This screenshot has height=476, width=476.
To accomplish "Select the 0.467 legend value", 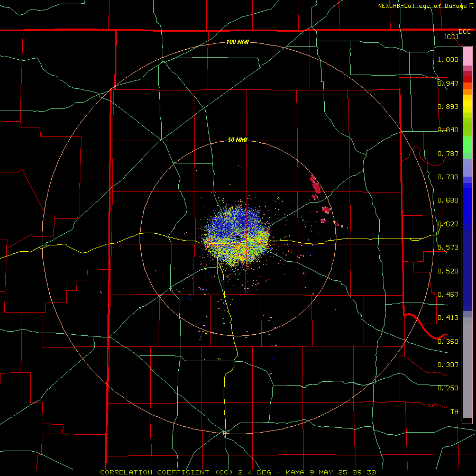I will [448, 295].
